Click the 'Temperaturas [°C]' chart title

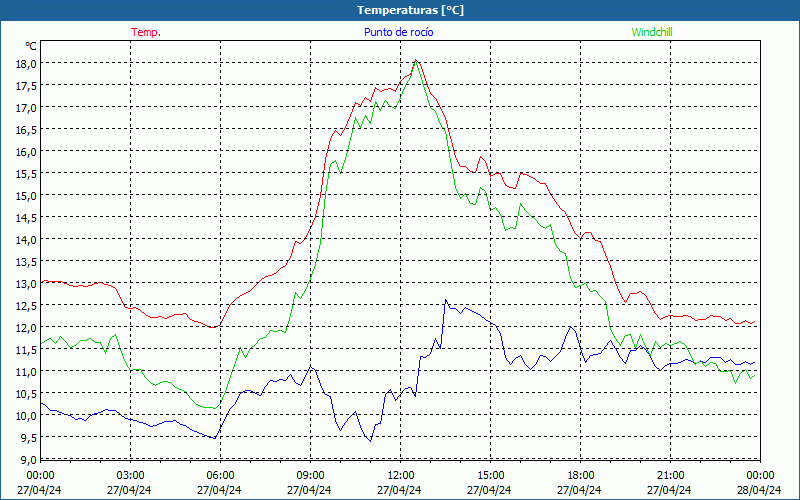[410, 10]
